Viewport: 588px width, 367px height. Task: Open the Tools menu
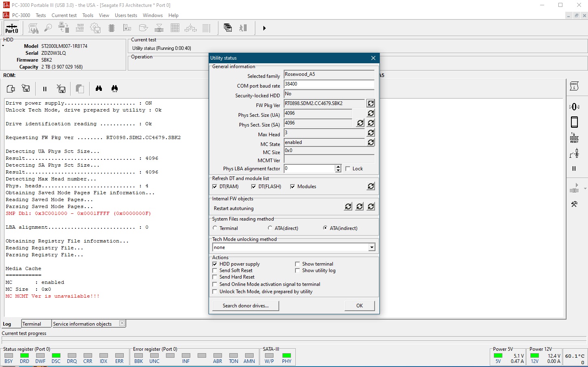pos(88,15)
